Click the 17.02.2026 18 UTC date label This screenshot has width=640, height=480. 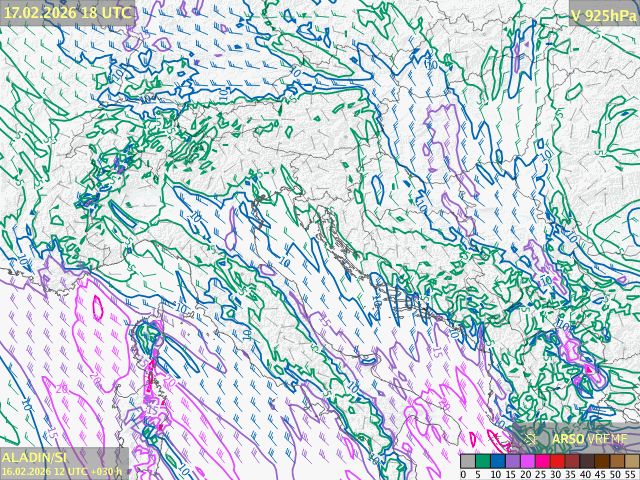point(68,12)
